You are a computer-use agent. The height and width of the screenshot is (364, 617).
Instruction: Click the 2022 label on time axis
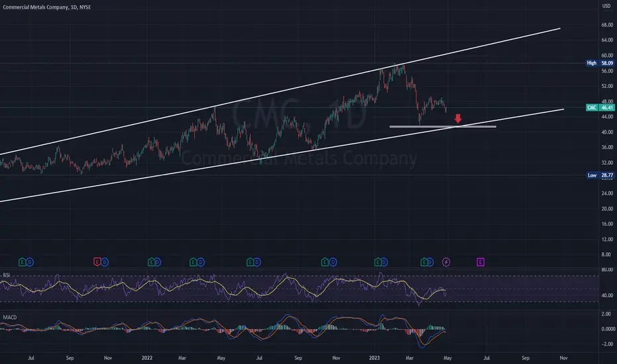147,357
